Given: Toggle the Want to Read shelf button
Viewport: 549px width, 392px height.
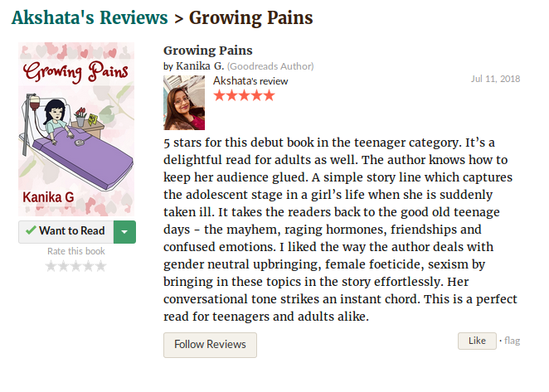Looking at the screenshot, I should click(x=66, y=232).
